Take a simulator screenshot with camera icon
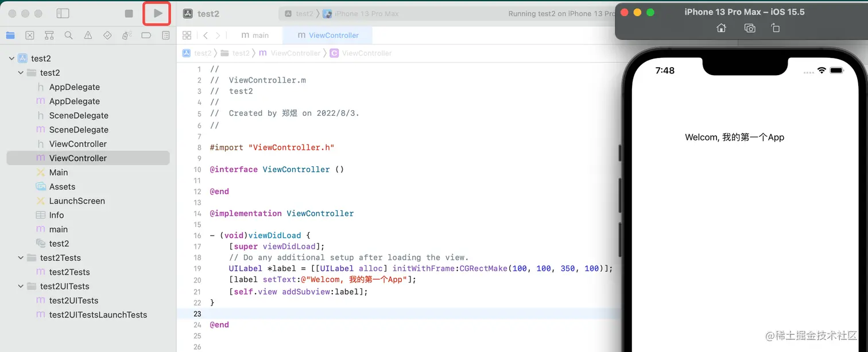The image size is (868, 352). 750,28
